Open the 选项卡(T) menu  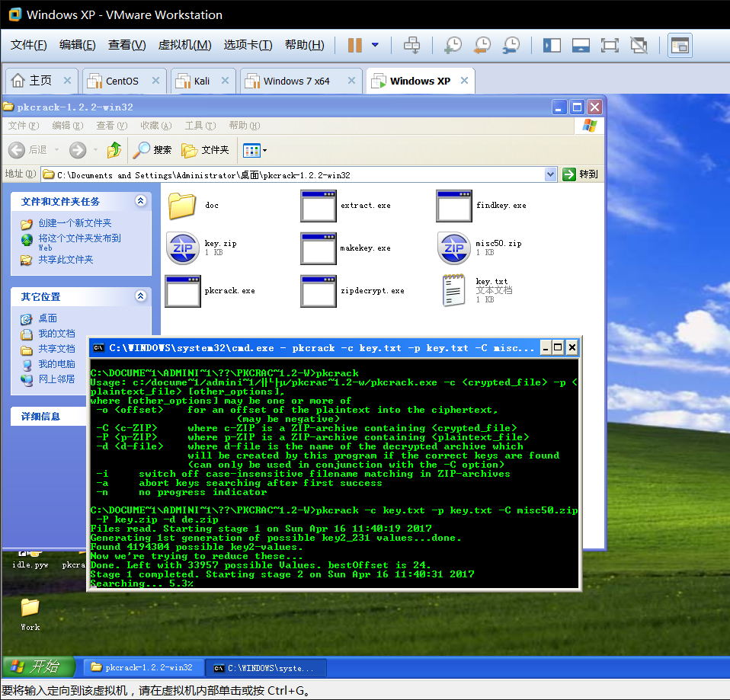[x=248, y=45]
